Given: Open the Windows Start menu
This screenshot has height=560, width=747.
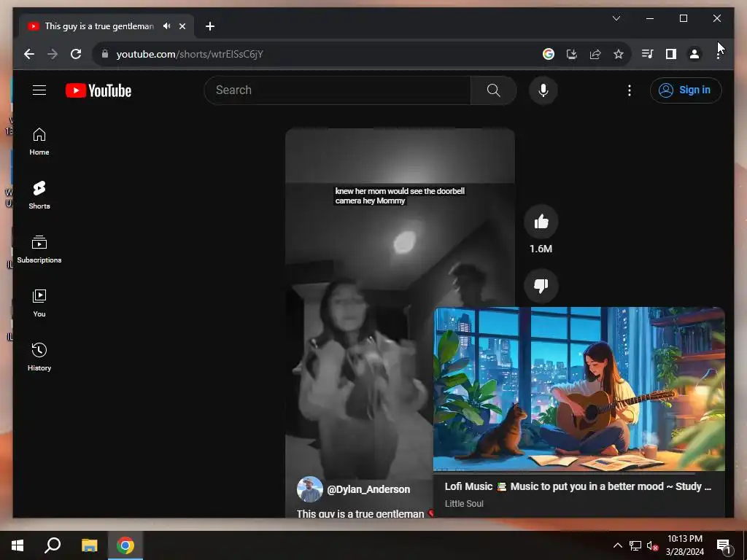Looking at the screenshot, I should click(x=18, y=545).
